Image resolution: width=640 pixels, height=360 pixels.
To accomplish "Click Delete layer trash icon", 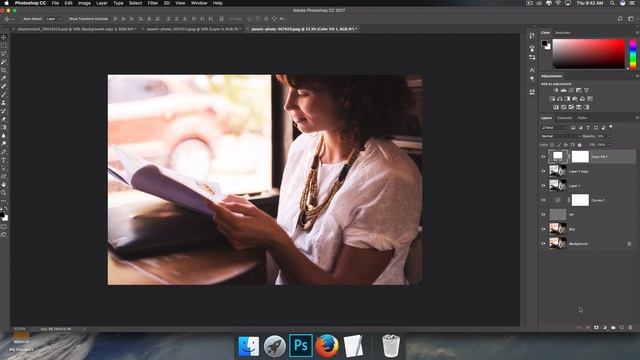I will [630, 327].
